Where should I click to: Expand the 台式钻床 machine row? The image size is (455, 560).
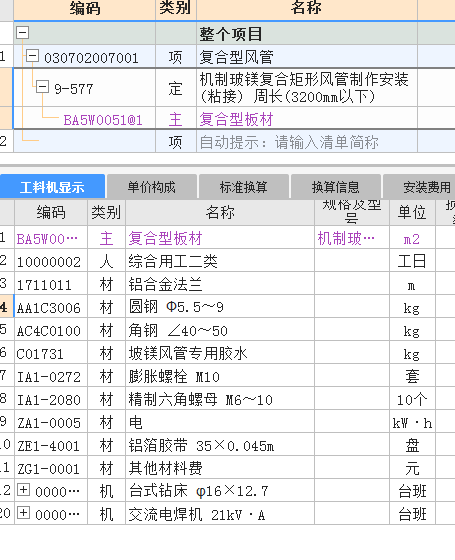point(23,490)
